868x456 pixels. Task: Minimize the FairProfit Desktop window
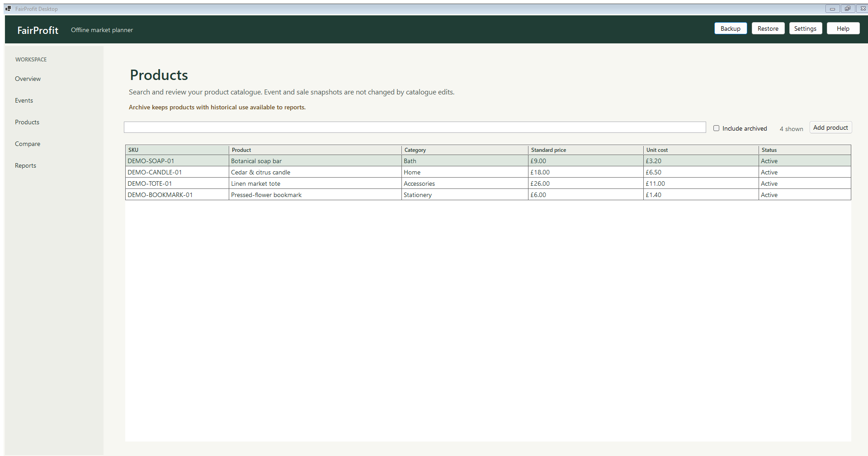tap(832, 9)
